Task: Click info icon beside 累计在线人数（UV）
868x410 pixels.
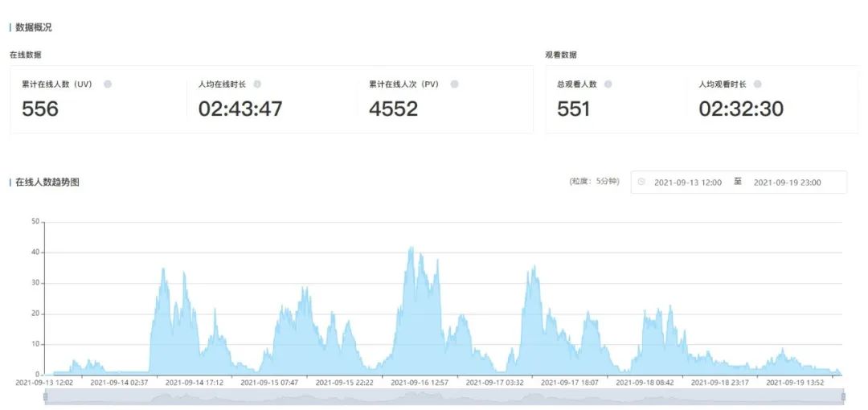Action: click(x=108, y=84)
